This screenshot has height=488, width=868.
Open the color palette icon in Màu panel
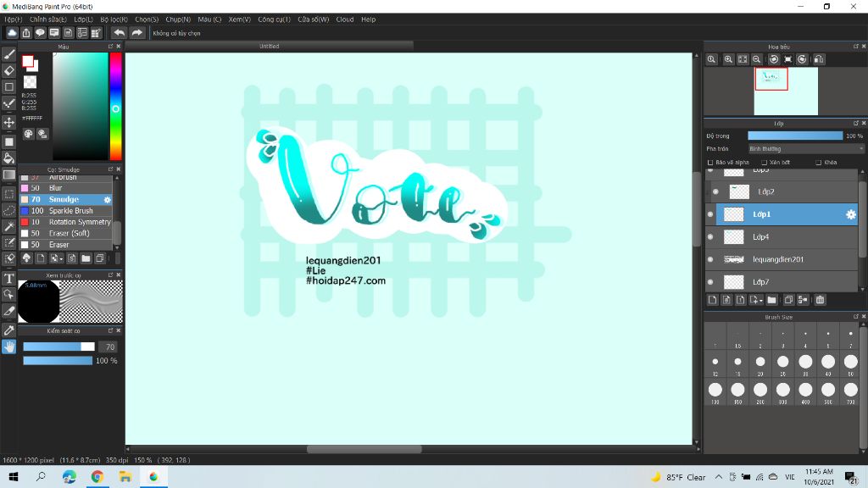point(28,134)
